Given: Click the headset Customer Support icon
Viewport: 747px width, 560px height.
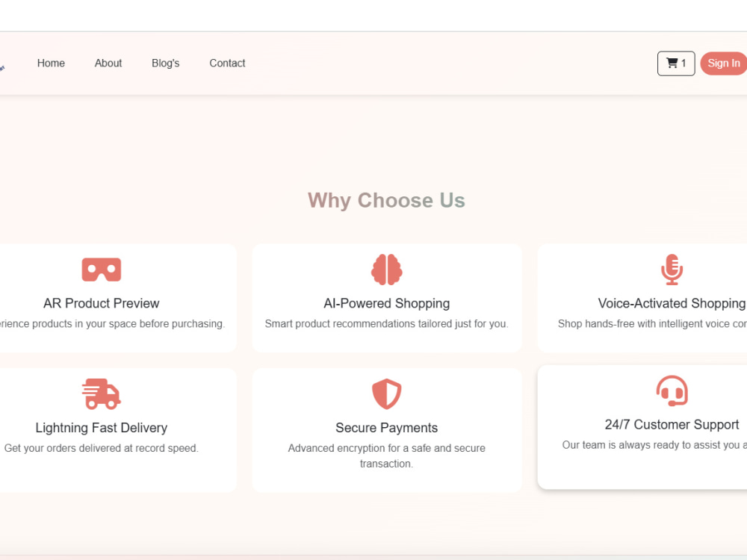Looking at the screenshot, I should click(672, 391).
